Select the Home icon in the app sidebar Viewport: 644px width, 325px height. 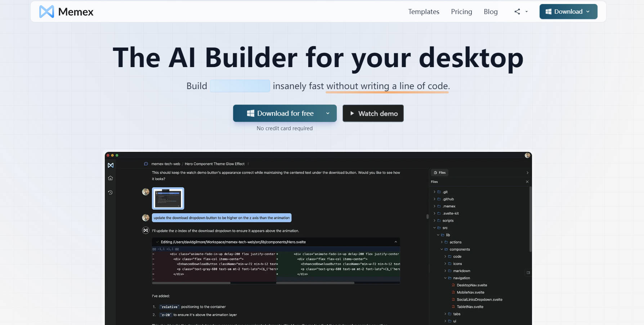111,178
